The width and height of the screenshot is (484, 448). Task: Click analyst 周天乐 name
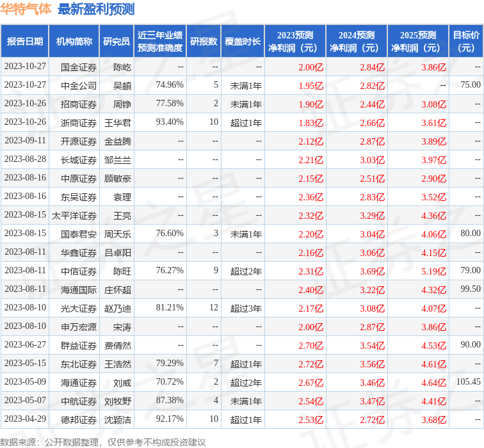tap(118, 234)
